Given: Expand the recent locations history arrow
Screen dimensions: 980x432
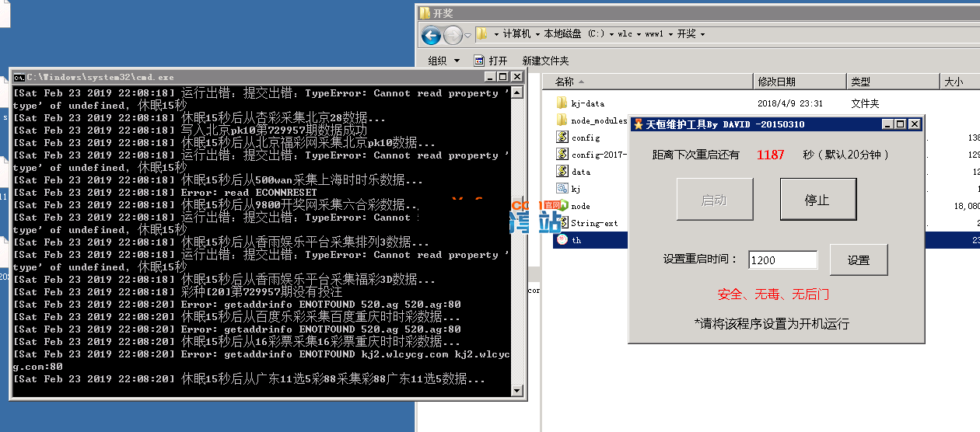Looking at the screenshot, I should click(467, 36).
